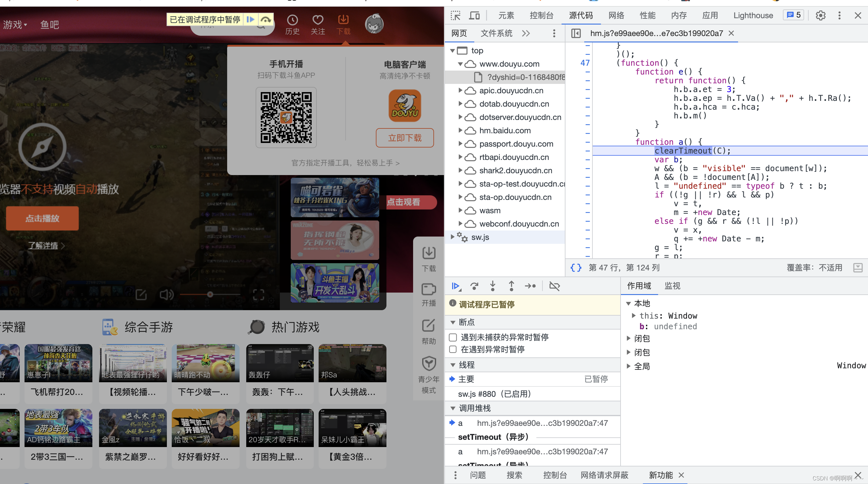868x484 pixels.
Task: Close hm.js source file tab
Action: point(731,33)
